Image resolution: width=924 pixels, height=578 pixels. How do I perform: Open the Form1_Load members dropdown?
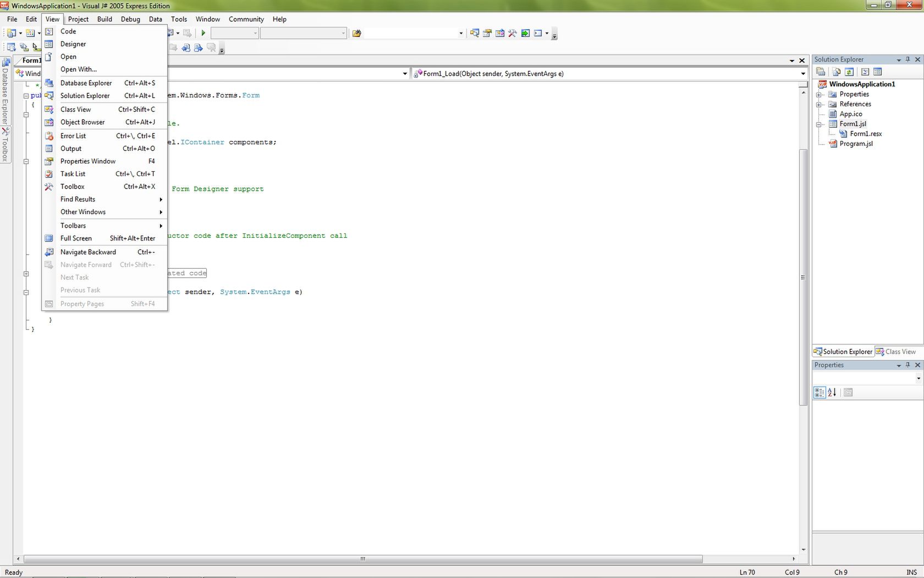[803, 74]
